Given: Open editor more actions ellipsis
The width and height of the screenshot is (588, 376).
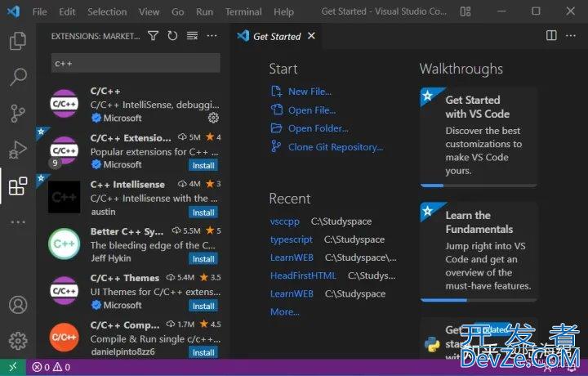Looking at the screenshot, I should (x=571, y=36).
